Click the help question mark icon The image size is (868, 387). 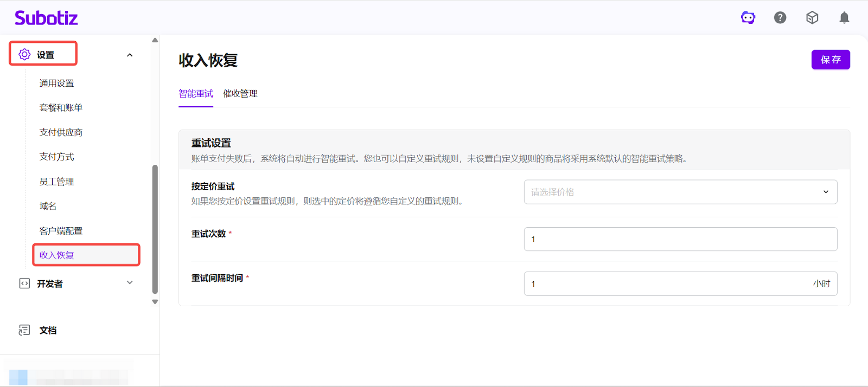(780, 18)
